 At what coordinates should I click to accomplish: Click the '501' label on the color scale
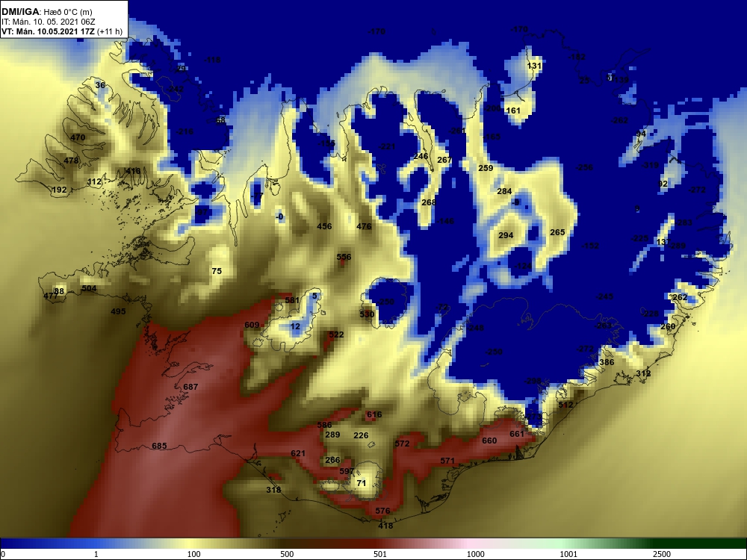(x=379, y=554)
